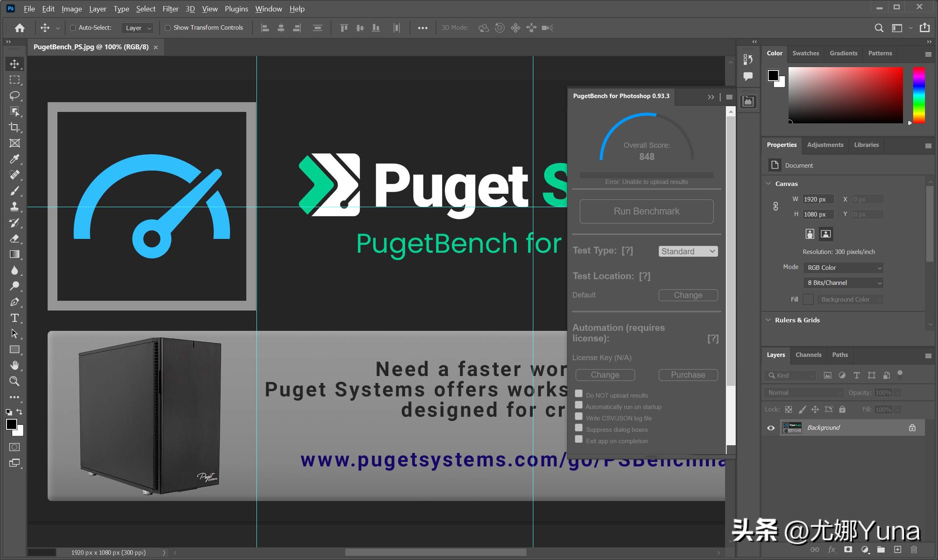This screenshot has height=560, width=938.
Task: Select the Hand tool
Action: click(x=15, y=365)
